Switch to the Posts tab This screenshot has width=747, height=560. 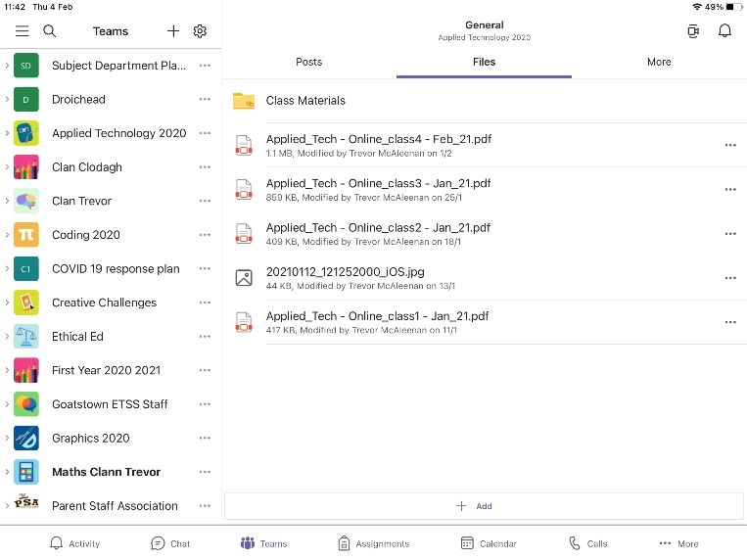[308, 62]
